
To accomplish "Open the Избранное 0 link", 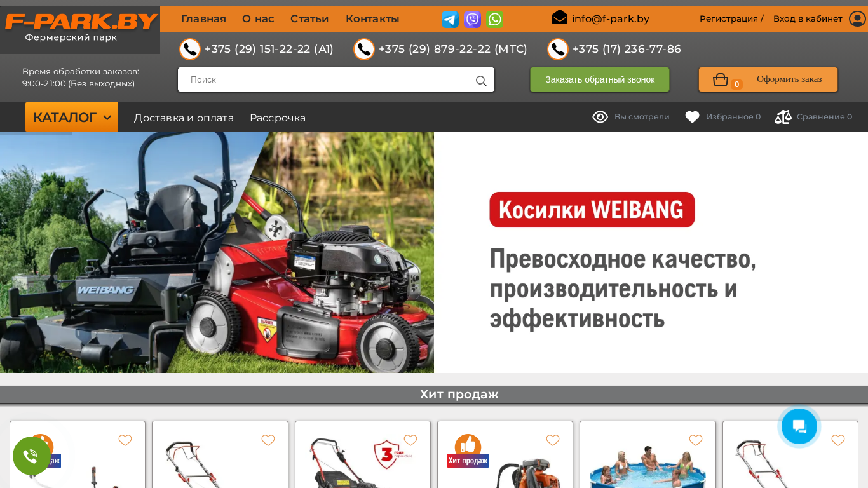I will pos(733,117).
